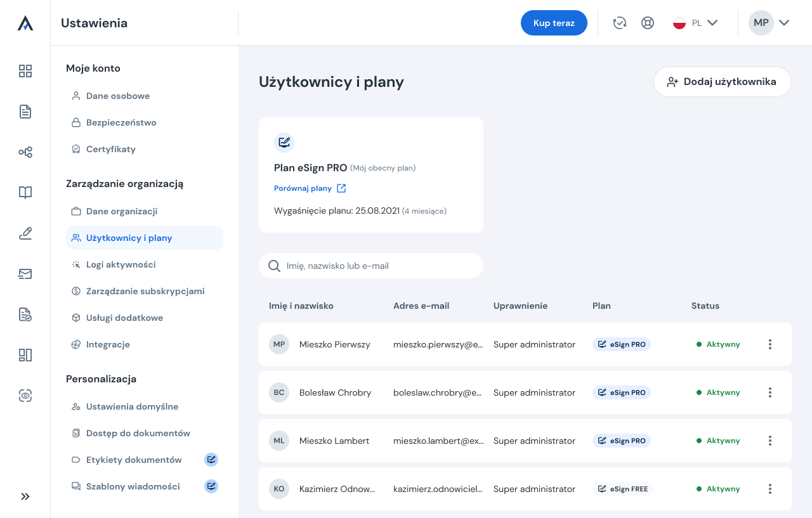This screenshot has width=812, height=518.
Task: Open actions menu for Bolesław Chrobry
Action: tap(769, 392)
